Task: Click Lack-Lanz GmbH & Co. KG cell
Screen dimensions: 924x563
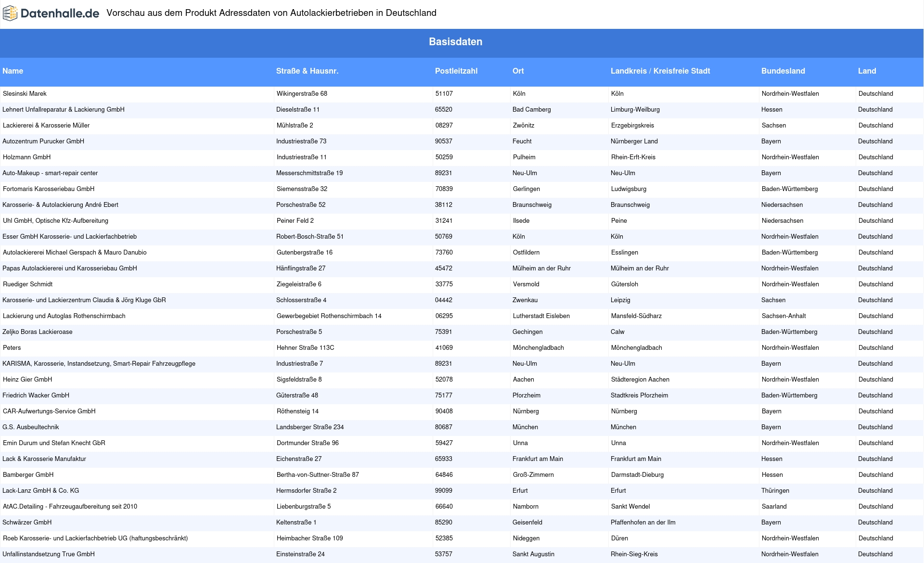Action: 41,491
